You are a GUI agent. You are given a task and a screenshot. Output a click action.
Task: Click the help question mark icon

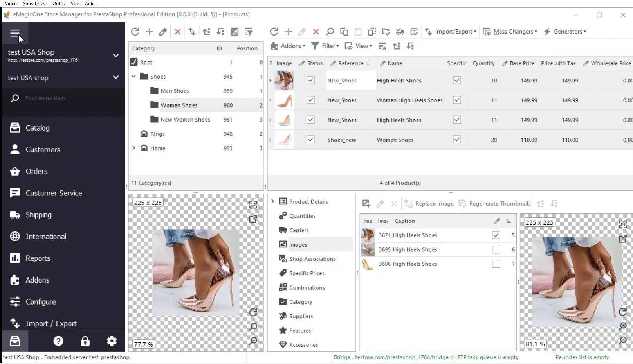pos(58,341)
